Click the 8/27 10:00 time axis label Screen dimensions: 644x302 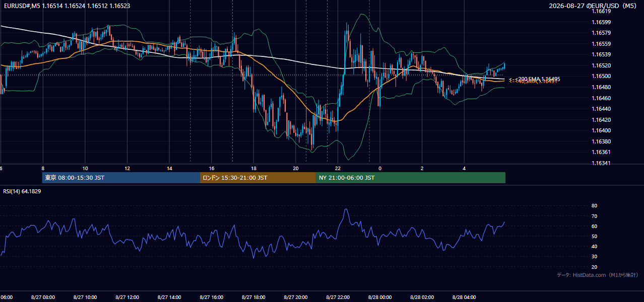(85, 297)
